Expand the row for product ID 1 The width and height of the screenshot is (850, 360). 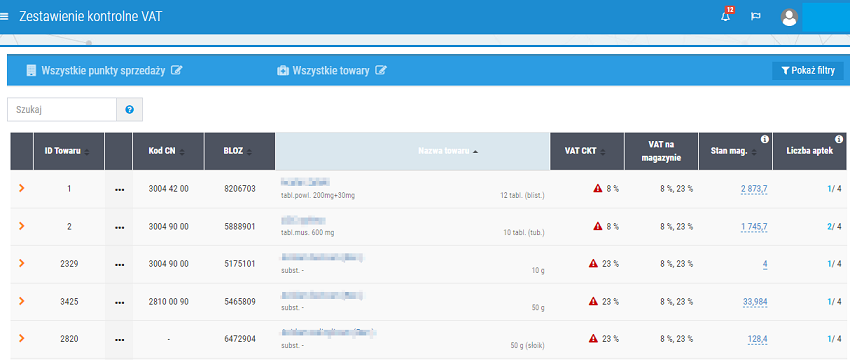pyautogui.click(x=22, y=188)
